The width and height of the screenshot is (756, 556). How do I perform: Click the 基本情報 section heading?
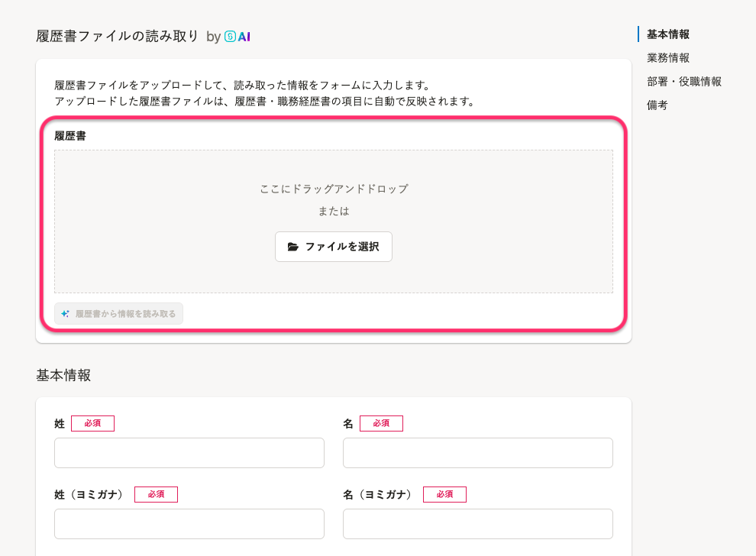point(63,375)
